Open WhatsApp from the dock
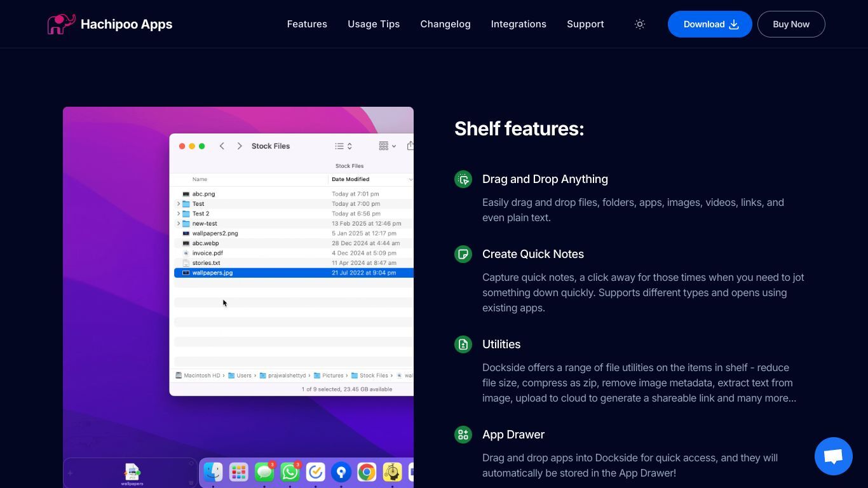868x488 pixels. click(x=290, y=472)
